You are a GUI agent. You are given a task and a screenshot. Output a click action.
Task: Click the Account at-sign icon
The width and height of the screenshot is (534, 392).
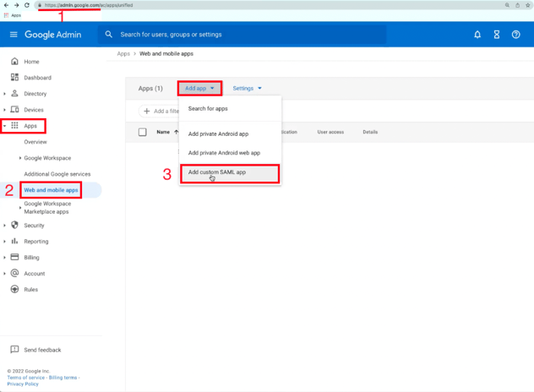[14, 273]
